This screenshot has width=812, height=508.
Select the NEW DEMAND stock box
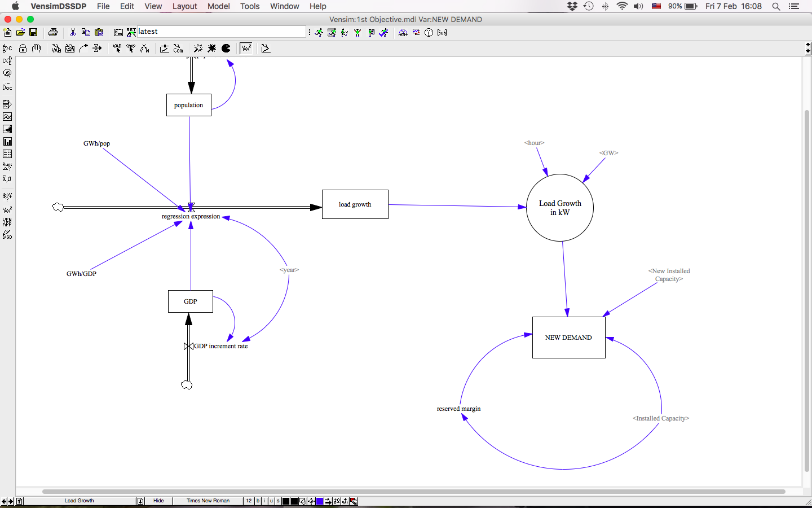pos(568,338)
